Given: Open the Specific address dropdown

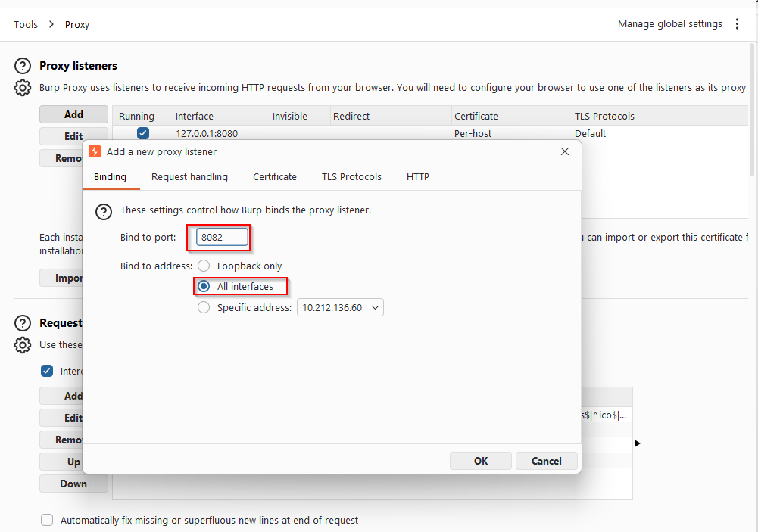Looking at the screenshot, I should tap(340, 307).
